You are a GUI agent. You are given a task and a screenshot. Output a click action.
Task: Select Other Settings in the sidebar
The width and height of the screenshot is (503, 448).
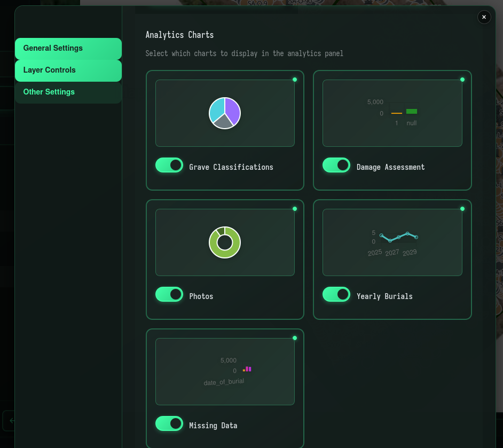(x=68, y=92)
